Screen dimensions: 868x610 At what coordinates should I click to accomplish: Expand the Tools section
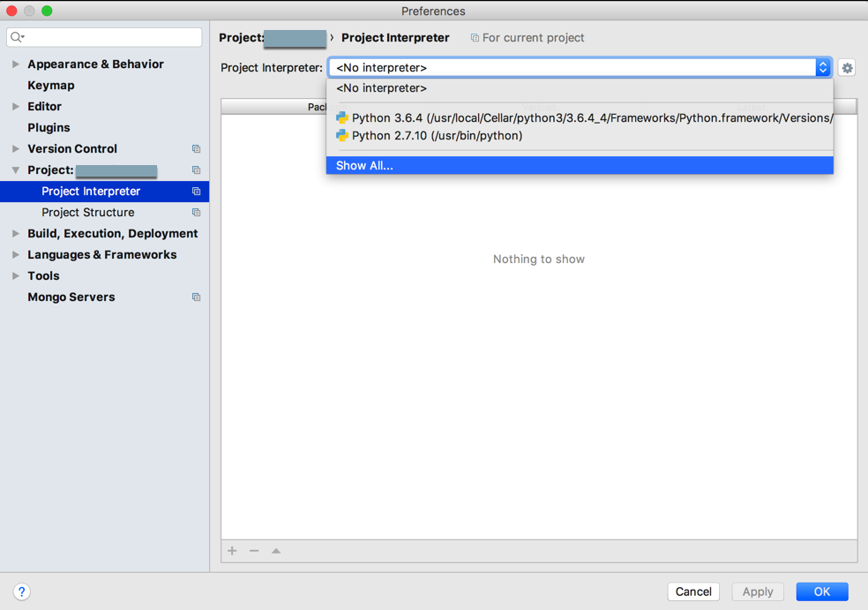click(16, 275)
